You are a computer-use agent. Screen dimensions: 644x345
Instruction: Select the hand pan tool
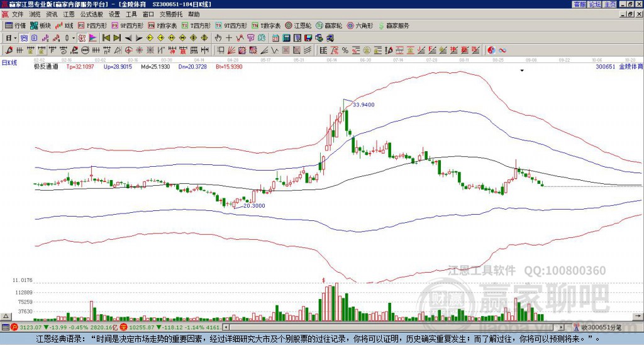coord(218,38)
